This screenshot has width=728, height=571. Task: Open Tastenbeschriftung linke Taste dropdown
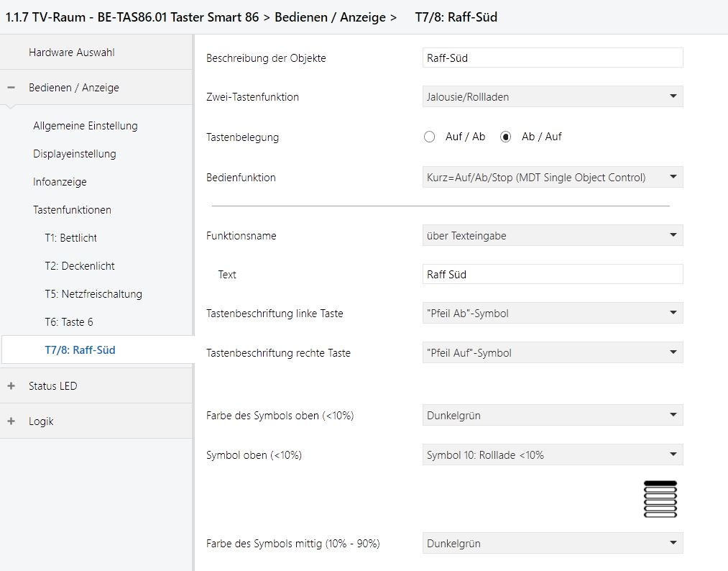(x=552, y=313)
